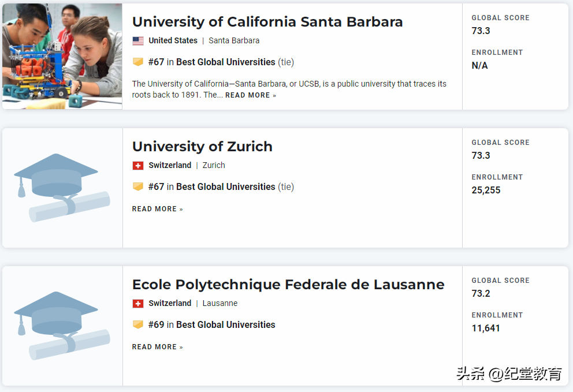
Task: Open University of California Santa Barbara title
Action: pos(267,22)
